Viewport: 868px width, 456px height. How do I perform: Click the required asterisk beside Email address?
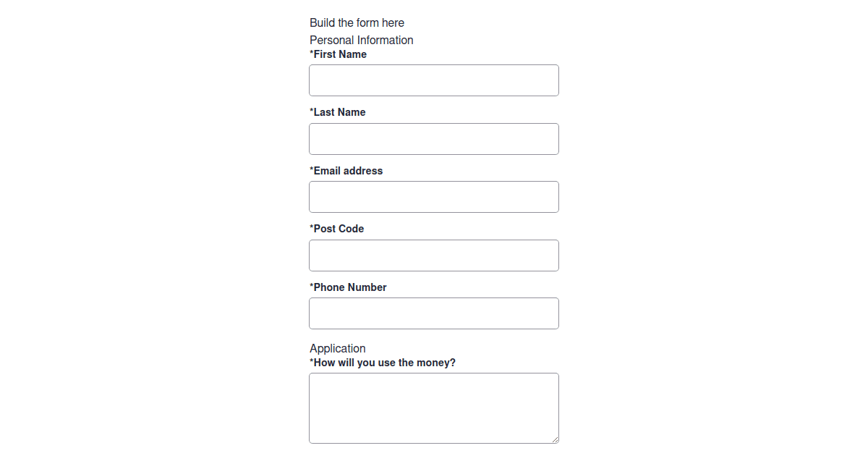pos(312,170)
